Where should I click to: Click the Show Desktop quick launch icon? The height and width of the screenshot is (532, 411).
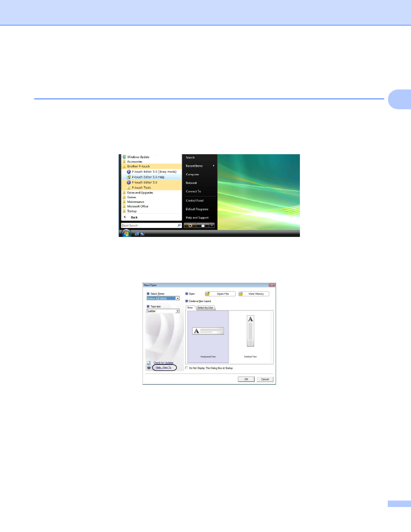137,234
